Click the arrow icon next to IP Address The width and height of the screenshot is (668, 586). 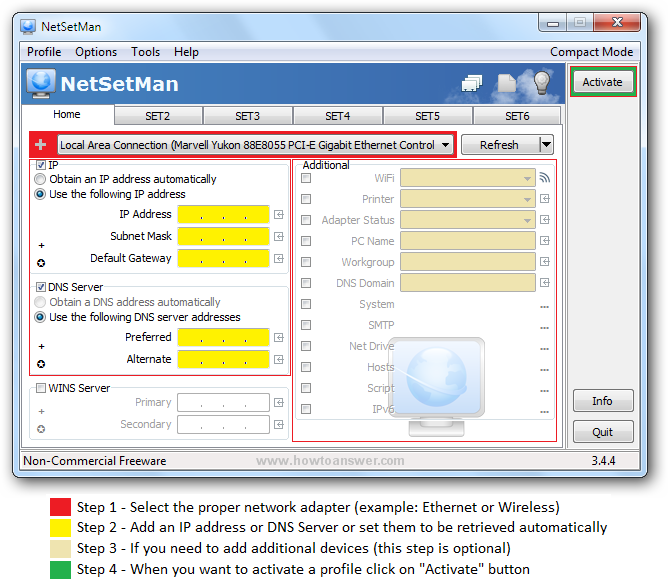[279, 214]
